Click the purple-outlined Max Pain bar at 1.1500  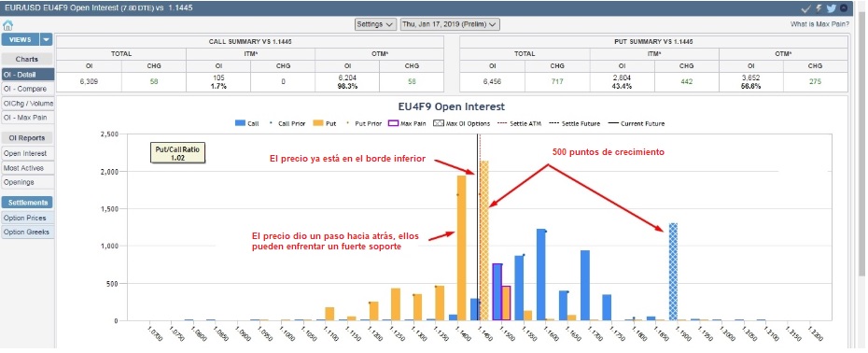(497, 292)
